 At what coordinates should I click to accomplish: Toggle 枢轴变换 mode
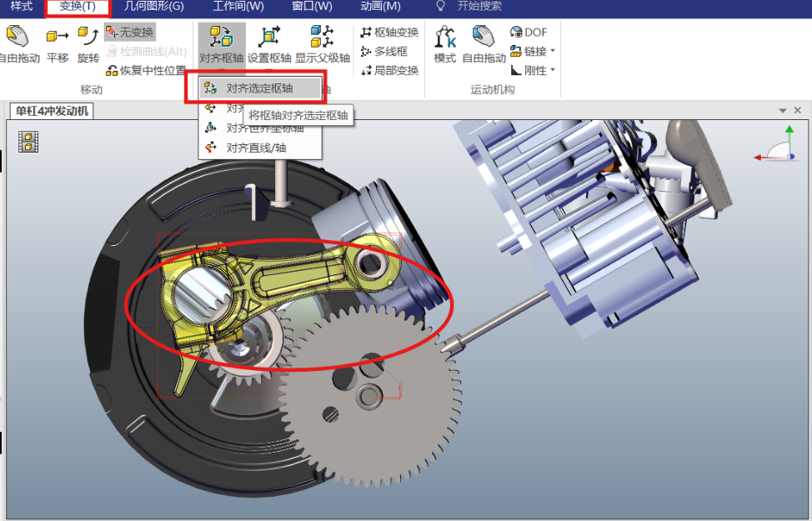click(x=389, y=33)
